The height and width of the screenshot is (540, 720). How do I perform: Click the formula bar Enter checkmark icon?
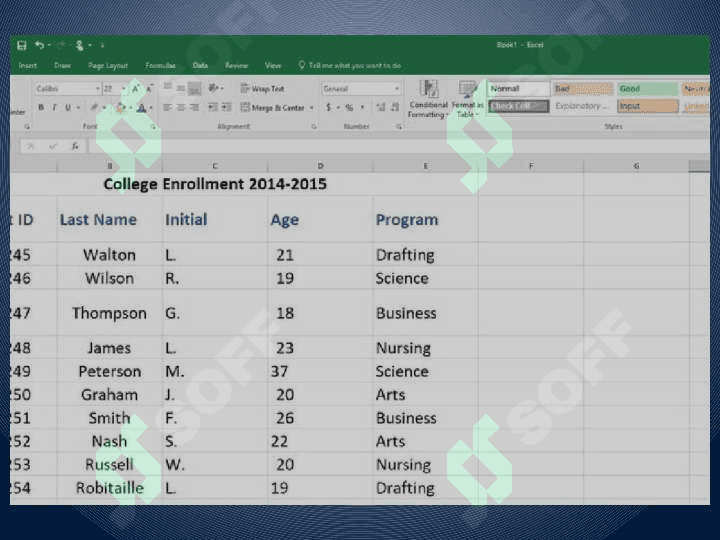(x=53, y=146)
